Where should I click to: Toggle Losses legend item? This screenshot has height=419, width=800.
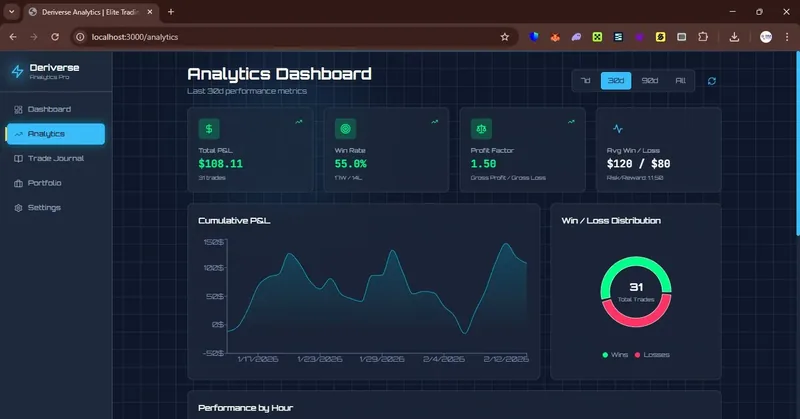652,355
